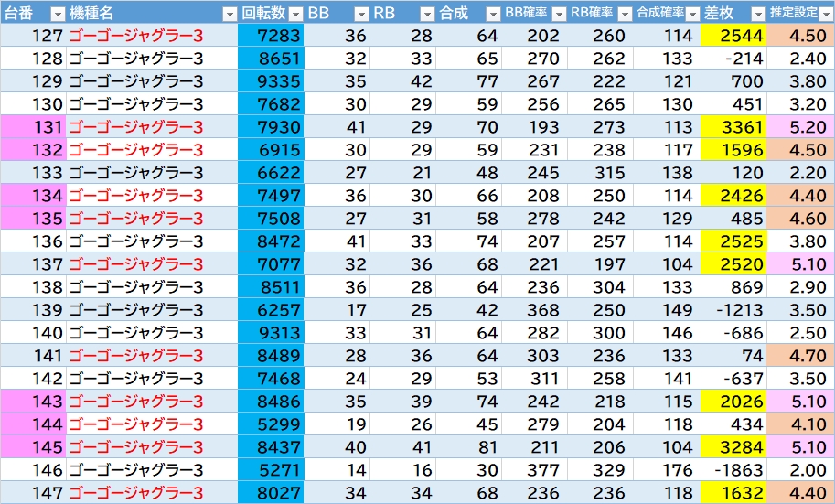Select the RB確率 cell 197

601,264
